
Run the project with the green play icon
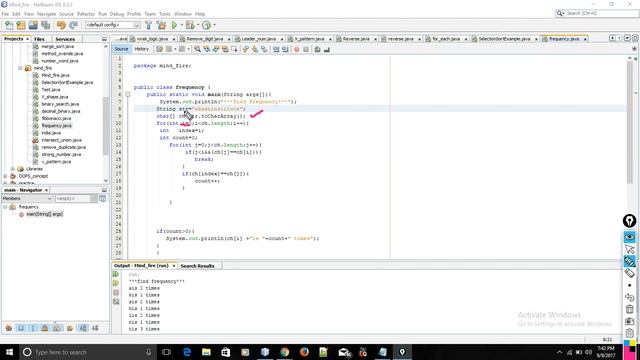pos(174,25)
